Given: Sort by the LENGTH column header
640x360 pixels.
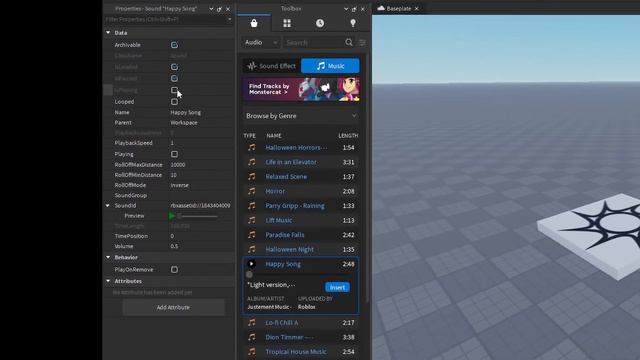Looking at the screenshot, I should coord(348,136).
